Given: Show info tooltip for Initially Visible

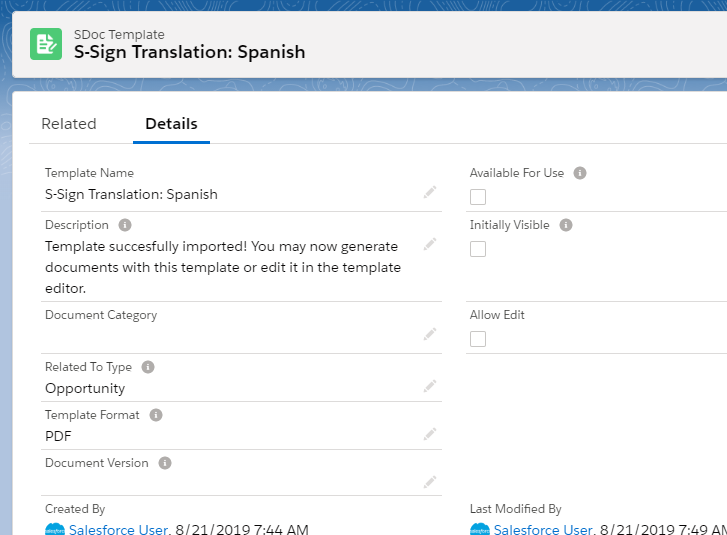Looking at the screenshot, I should 566,225.
